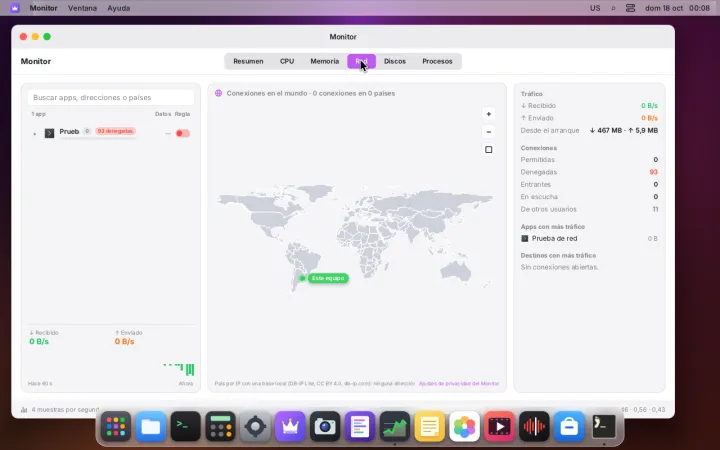
Task: Click the Permitidas connections row
Action: (589, 160)
